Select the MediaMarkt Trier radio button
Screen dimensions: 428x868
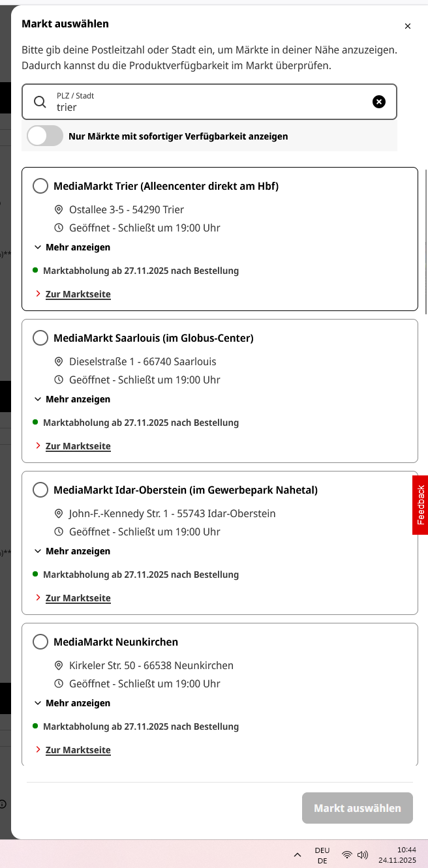[40, 186]
